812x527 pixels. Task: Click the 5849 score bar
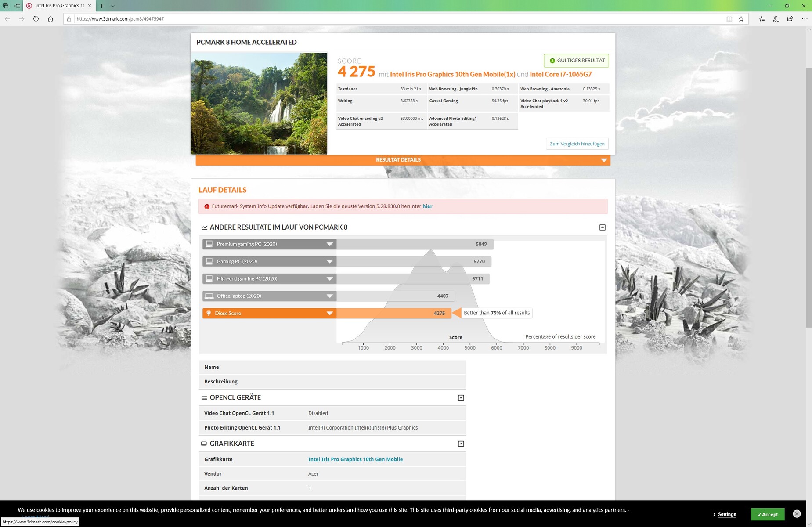tap(415, 244)
